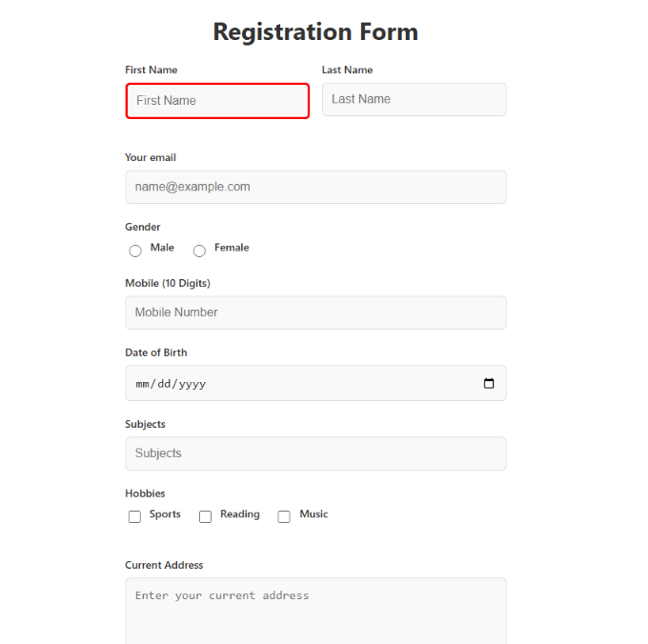
Task: Click the Male label text
Action: pos(162,248)
